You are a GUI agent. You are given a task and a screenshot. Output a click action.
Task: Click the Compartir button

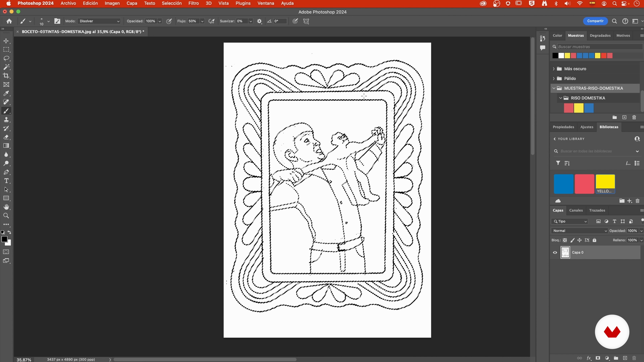click(595, 21)
